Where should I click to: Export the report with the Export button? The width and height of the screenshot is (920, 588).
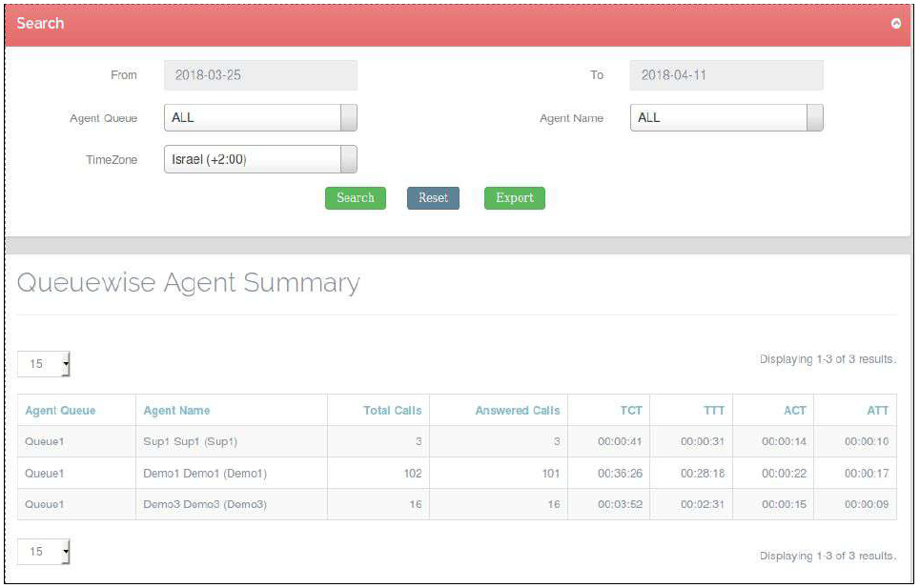coord(514,198)
